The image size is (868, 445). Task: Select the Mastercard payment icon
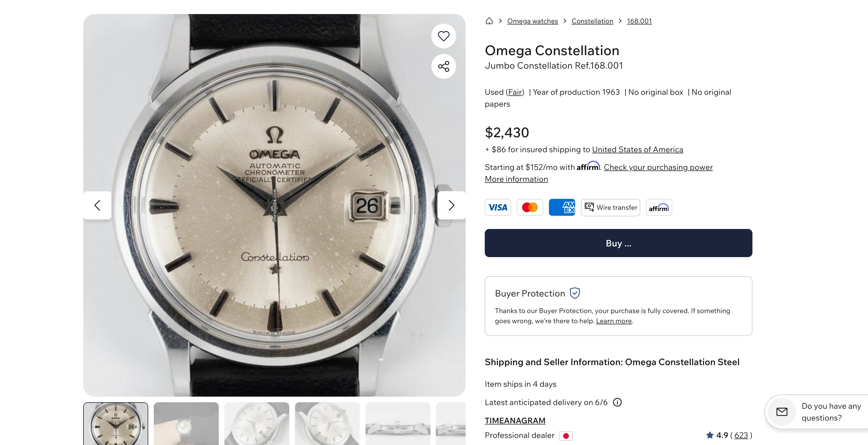tap(530, 207)
